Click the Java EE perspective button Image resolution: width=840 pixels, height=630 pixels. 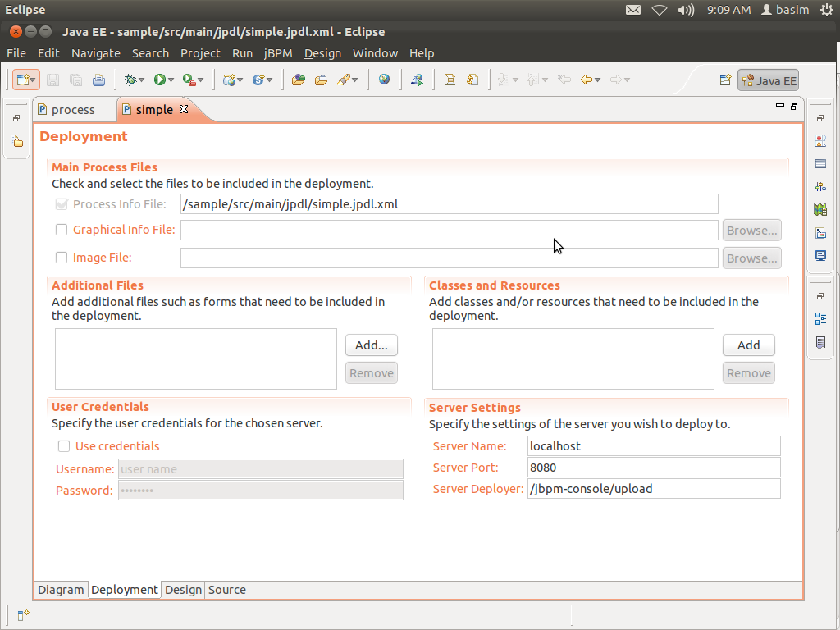pos(769,80)
